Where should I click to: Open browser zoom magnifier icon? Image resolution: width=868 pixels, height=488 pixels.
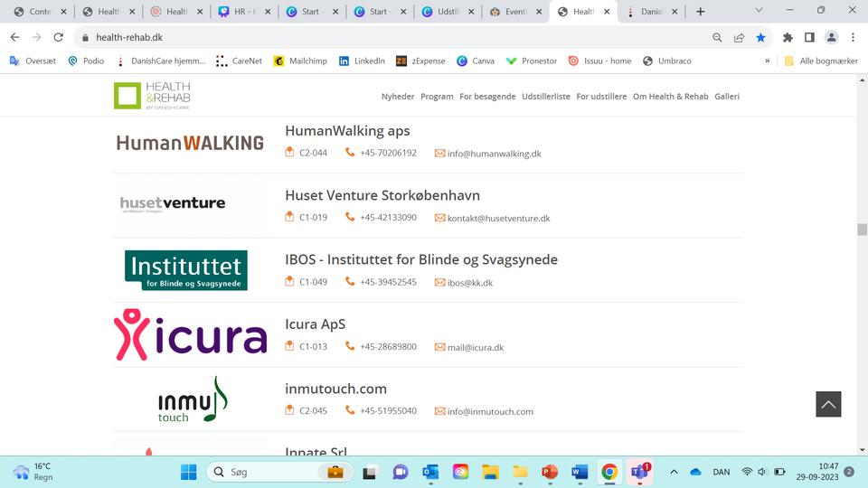pyautogui.click(x=717, y=37)
